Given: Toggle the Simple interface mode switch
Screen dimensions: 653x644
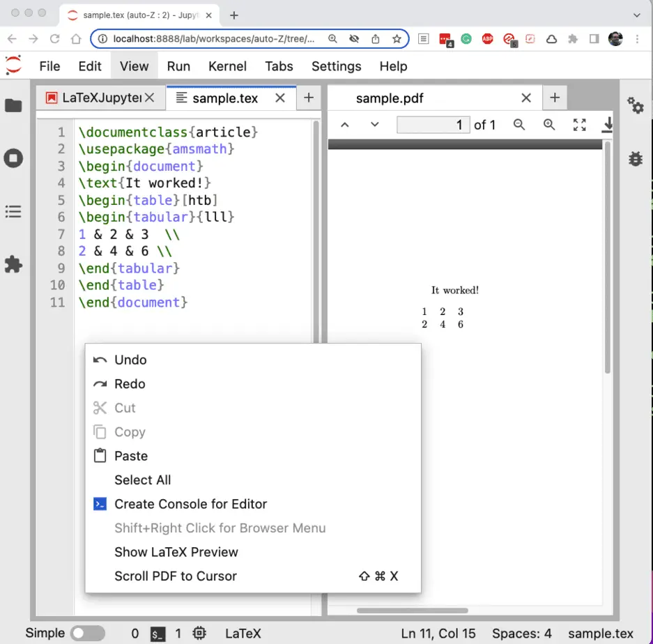Looking at the screenshot, I should pos(88,634).
